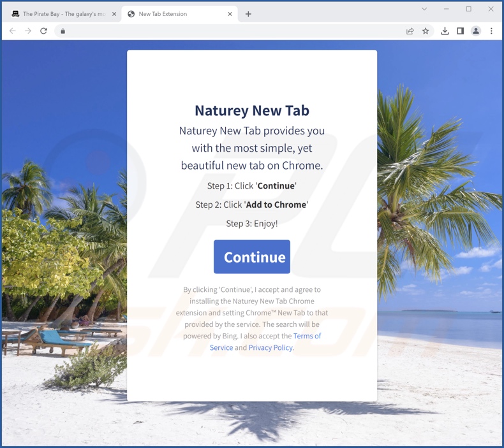504x448 pixels.
Task: Close the New Tab Extension tab
Action: pos(230,14)
